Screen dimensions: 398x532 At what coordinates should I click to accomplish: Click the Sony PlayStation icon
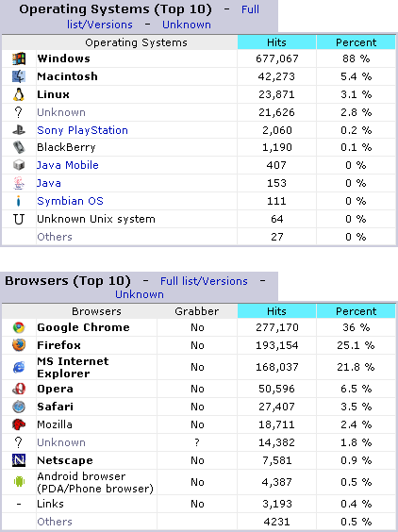[19, 130]
